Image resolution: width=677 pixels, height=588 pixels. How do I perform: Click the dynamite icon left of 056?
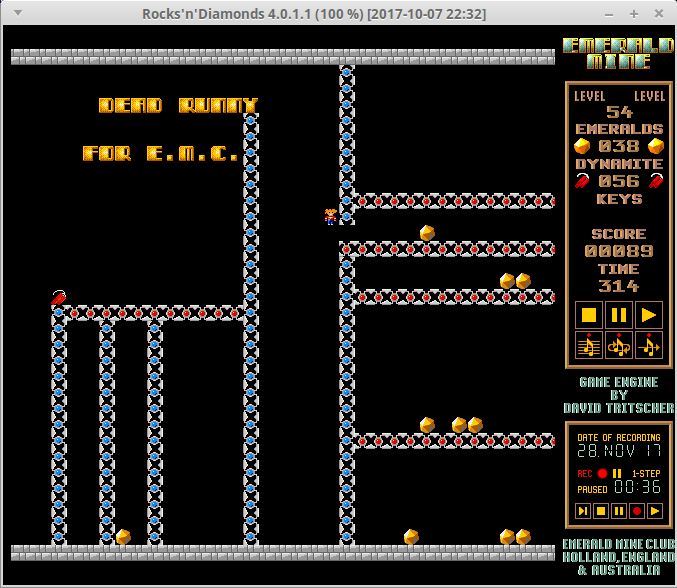(582, 181)
